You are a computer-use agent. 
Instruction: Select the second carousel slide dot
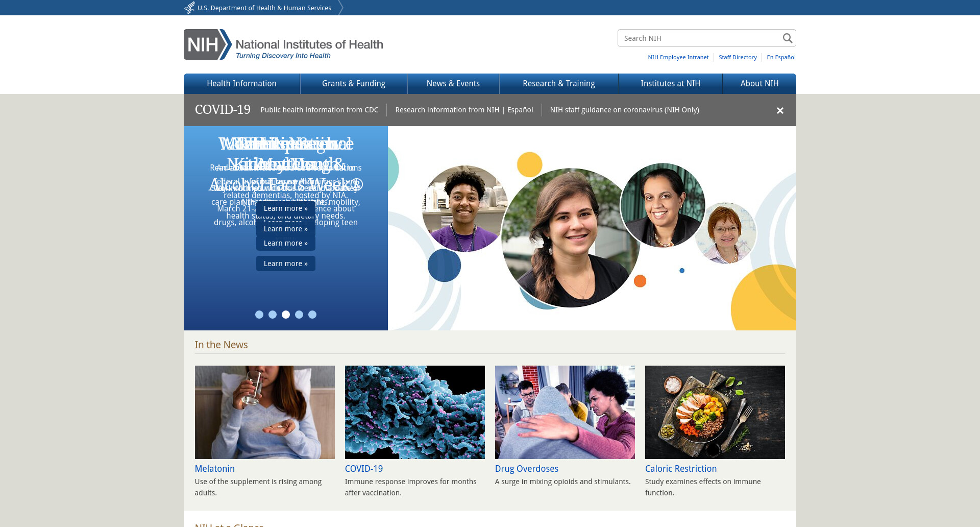point(273,315)
